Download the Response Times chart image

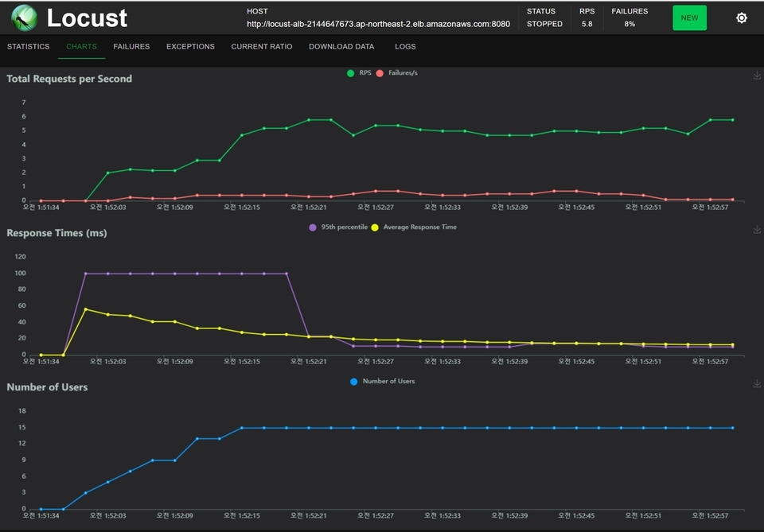757,229
